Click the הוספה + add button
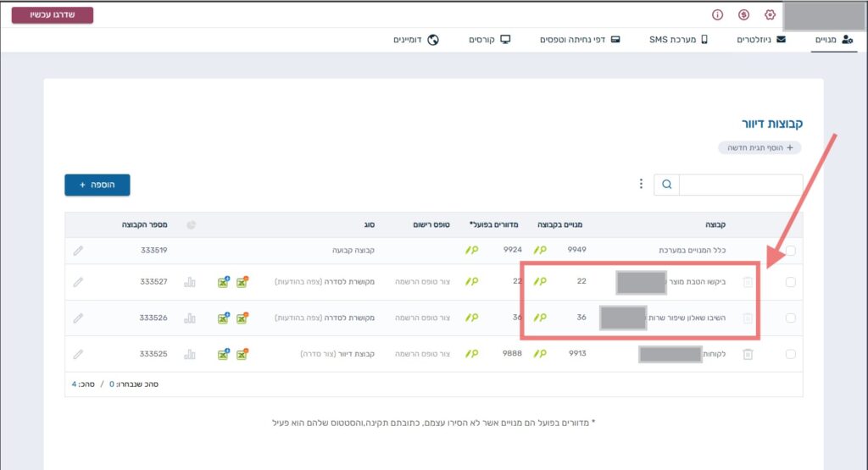The width and height of the screenshot is (868, 470). [97, 185]
